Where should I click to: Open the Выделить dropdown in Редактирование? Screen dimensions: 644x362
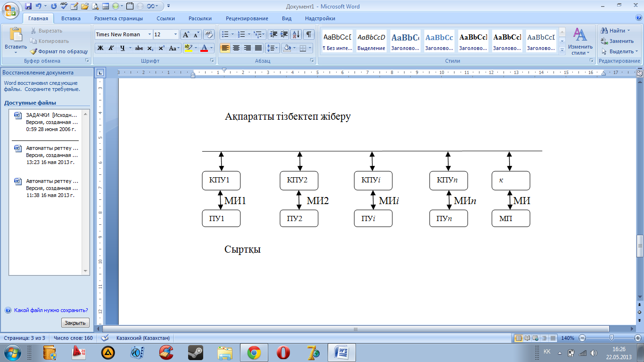point(620,51)
